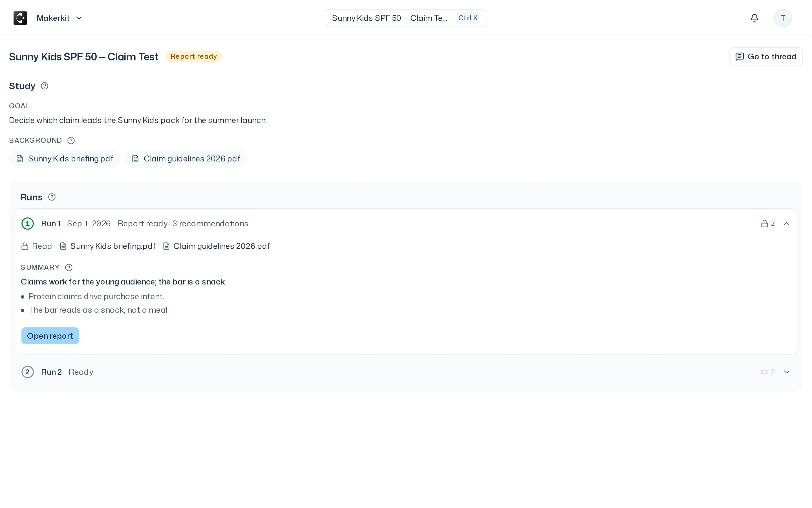Image resolution: width=812 pixels, height=508 pixels.
Task: Expand the Run 2 panel
Action: [x=787, y=372]
